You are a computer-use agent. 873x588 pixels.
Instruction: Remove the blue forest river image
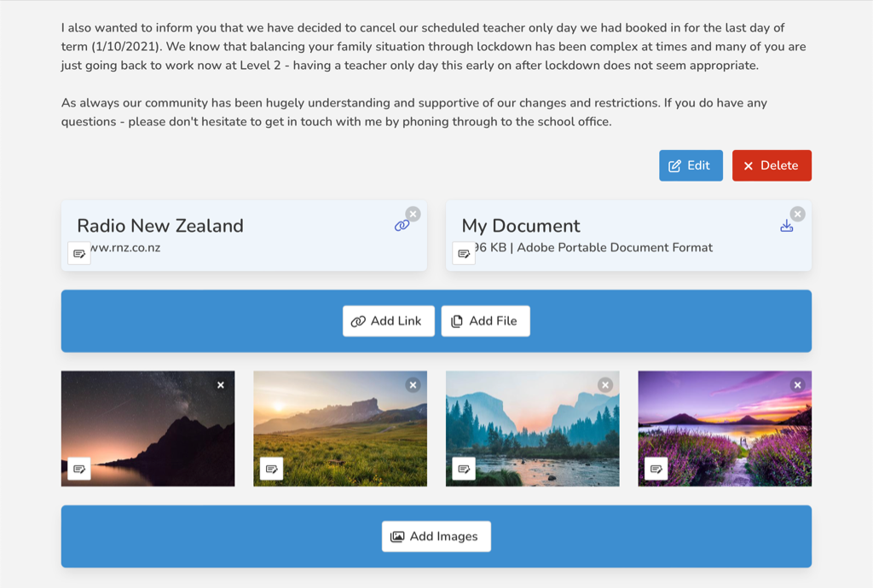click(605, 385)
